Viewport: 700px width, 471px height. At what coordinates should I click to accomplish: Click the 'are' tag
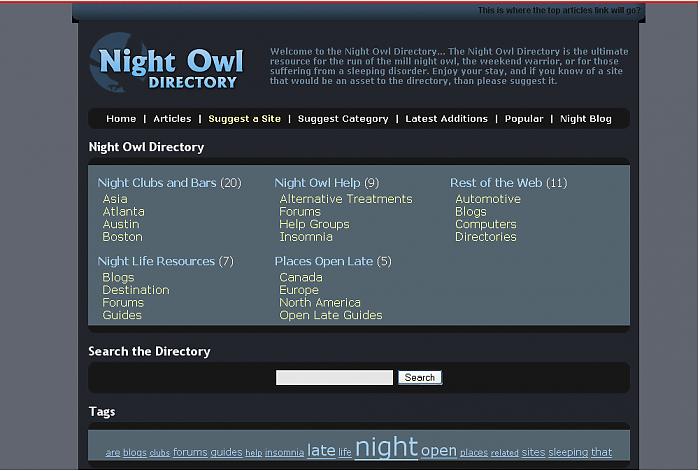[x=113, y=454]
